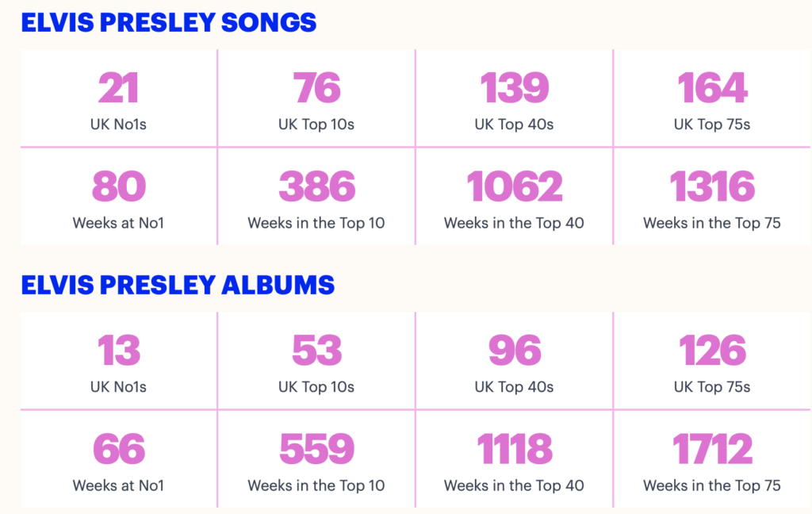The height and width of the screenshot is (514, 812).
Task: Select the number 96 for albums
Action: click(x=514, y=351)
